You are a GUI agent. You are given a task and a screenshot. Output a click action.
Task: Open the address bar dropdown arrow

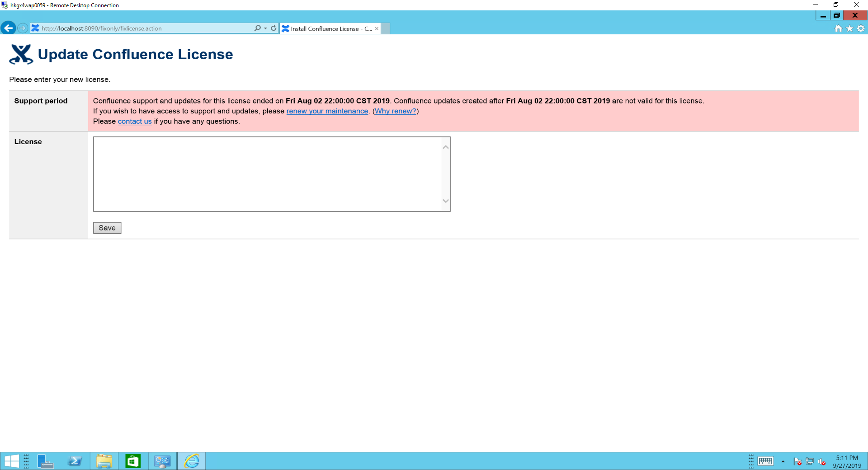point(265,28)
